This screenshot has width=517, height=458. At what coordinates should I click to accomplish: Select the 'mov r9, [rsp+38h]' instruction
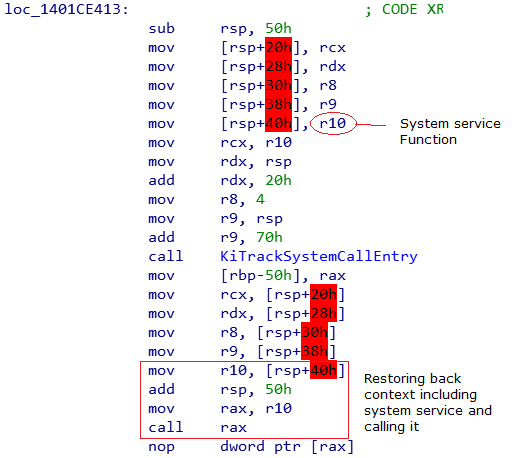pos(243,352)
